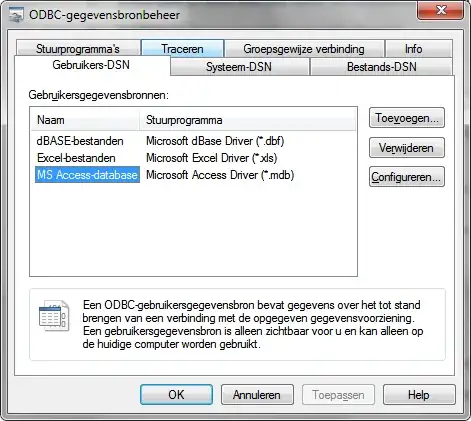
Task: Select the Gebruikers-DSN tab
Action: pos(92,65)
